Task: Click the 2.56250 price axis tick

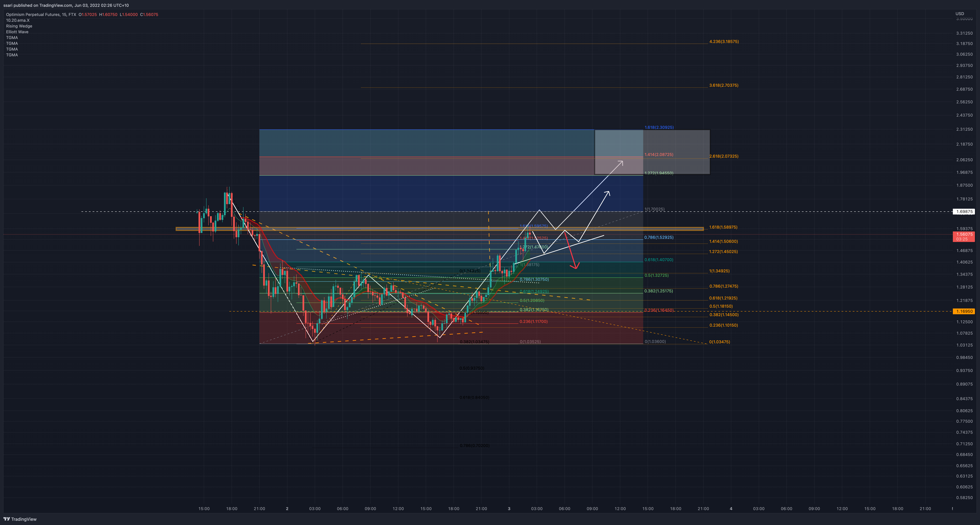Action: pyautogui.click(x=964, y=102)
